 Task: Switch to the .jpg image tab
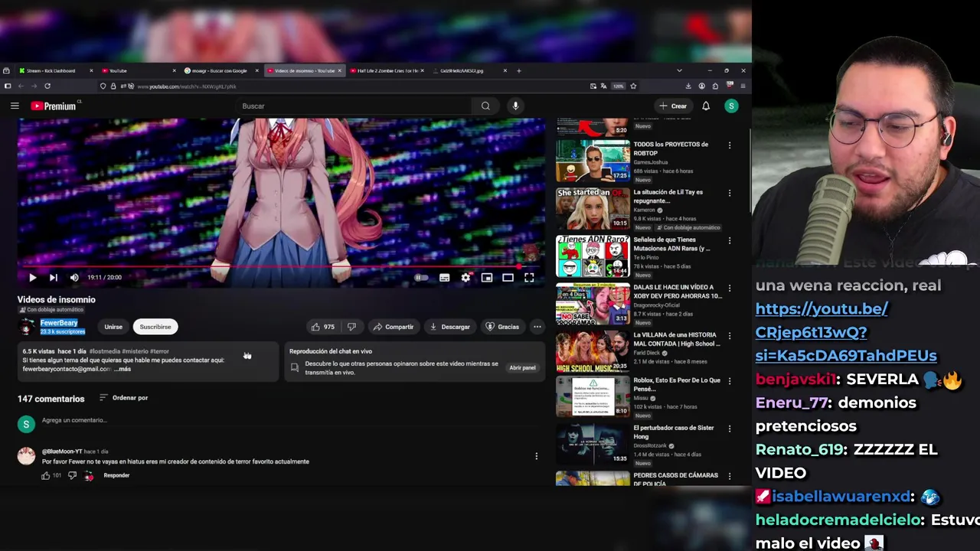469,70
